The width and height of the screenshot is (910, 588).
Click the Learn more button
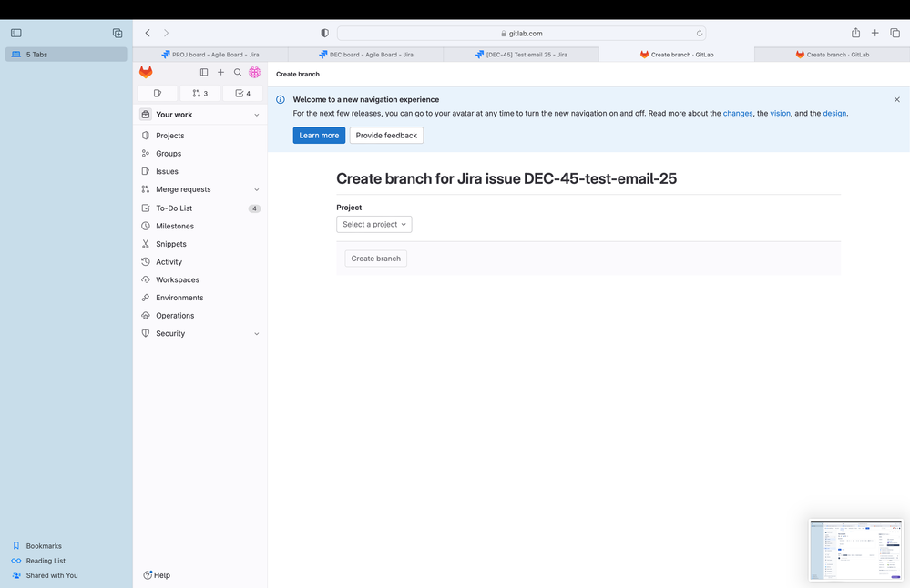319,135
